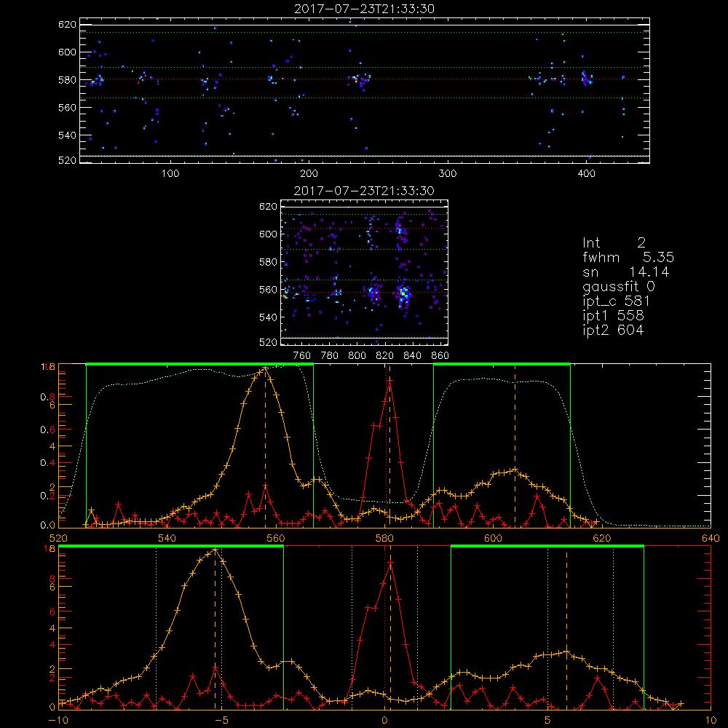Select the 'sn 14.14' readout line
This screenshot has width=728, height=728.
click(x=626, y=272)
